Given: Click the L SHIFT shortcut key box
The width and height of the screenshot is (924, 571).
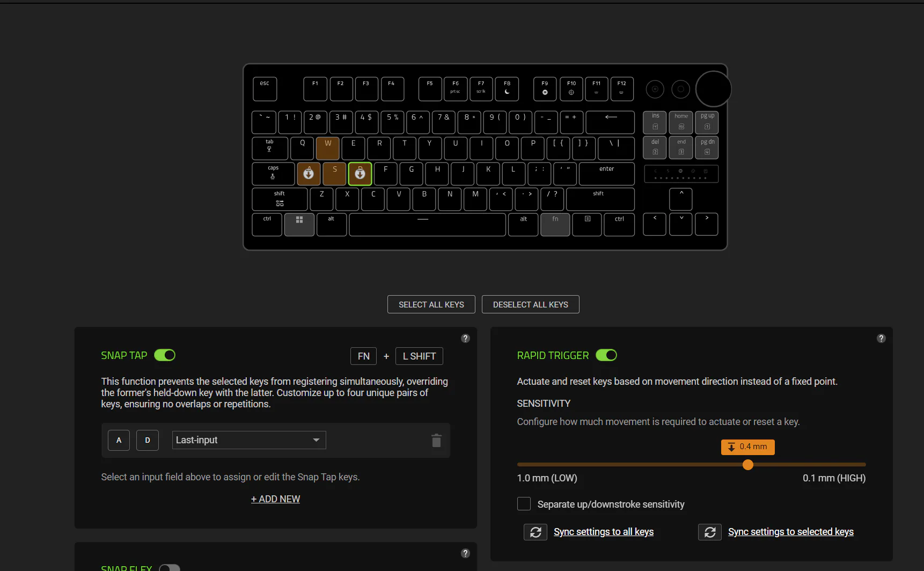Looking at the screenshot, I should click(x=419, y=356).
